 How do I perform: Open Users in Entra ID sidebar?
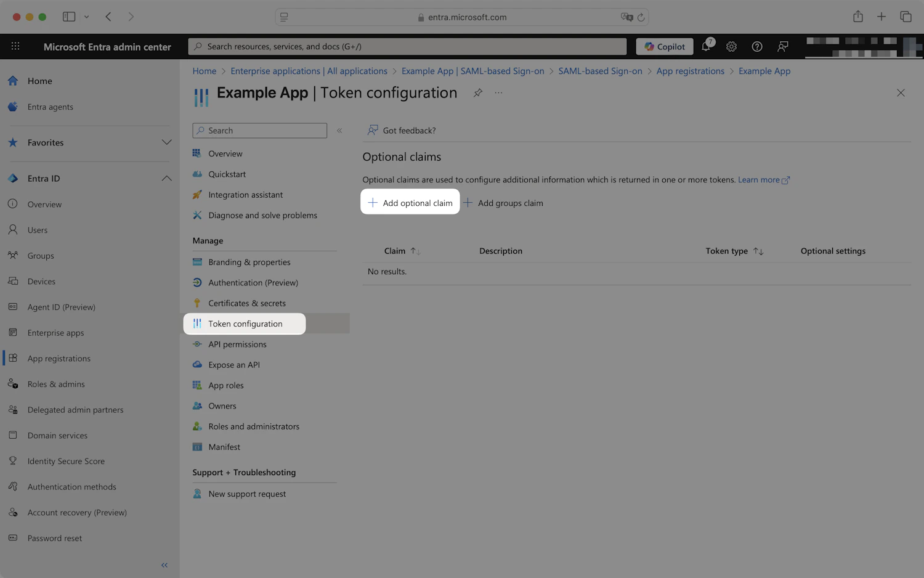[x=37, y=230]
